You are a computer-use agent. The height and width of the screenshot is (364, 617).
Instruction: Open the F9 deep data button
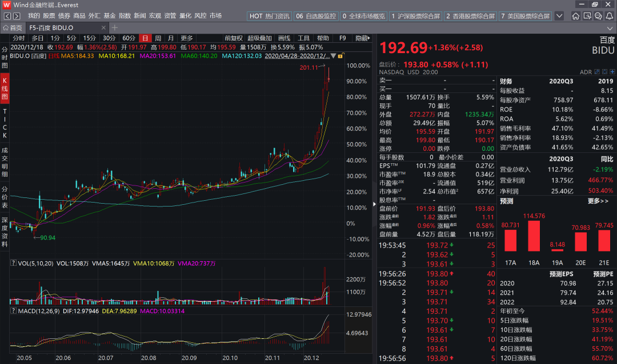click(342, 38)
